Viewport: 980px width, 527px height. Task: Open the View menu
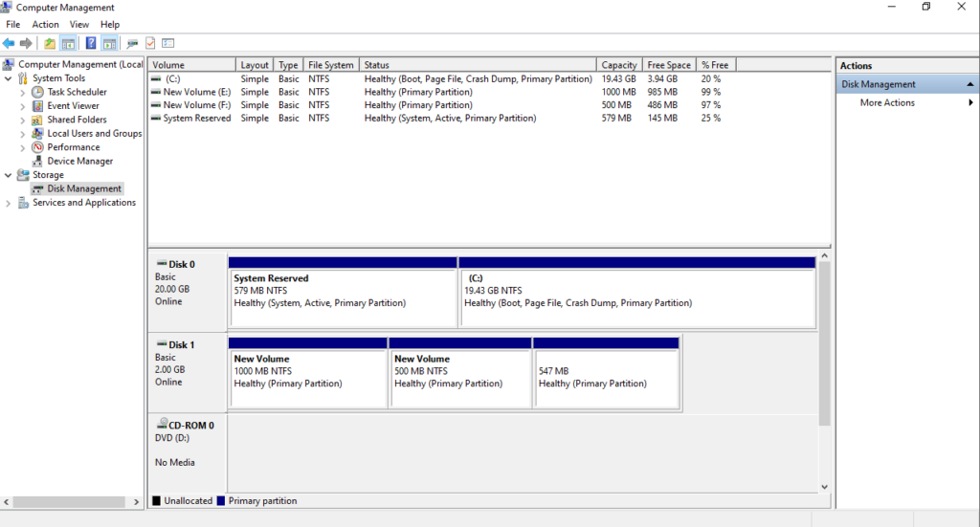coord(78,24)
